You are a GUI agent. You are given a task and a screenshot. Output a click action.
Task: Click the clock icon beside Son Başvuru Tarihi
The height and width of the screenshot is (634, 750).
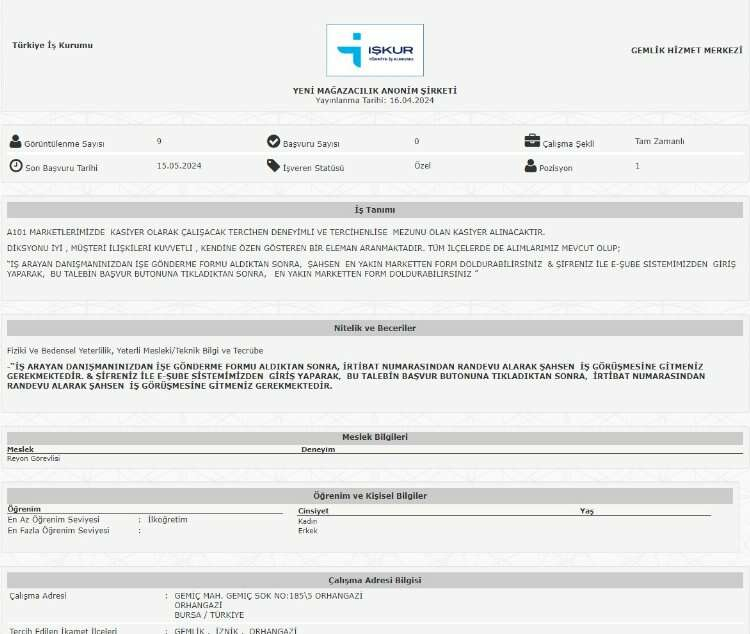[x=15, y=166]
